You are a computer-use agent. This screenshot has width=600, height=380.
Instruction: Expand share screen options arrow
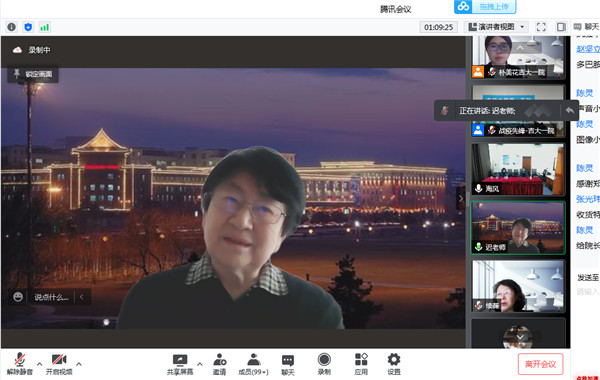199,364
